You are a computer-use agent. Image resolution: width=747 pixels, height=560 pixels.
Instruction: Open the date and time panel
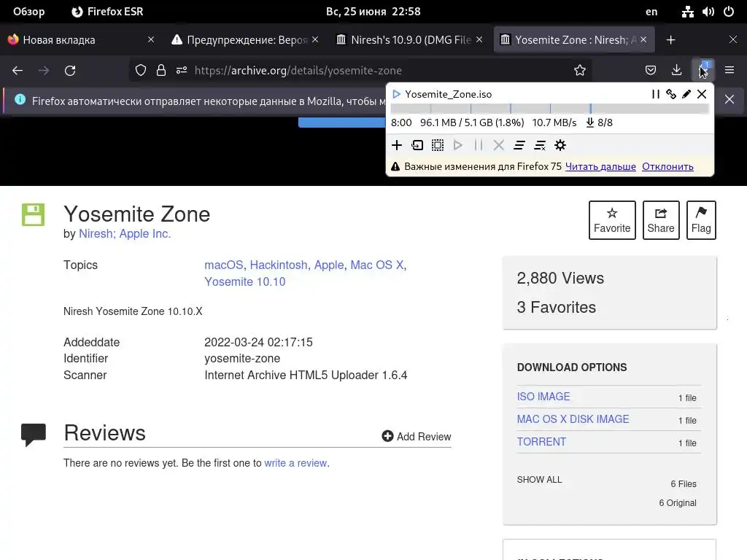coord(373,12)
